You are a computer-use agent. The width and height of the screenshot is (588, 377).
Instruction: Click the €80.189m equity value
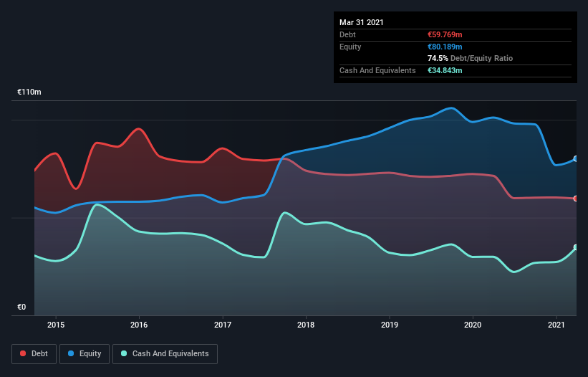pyautogui.click(x=445, y=47)
